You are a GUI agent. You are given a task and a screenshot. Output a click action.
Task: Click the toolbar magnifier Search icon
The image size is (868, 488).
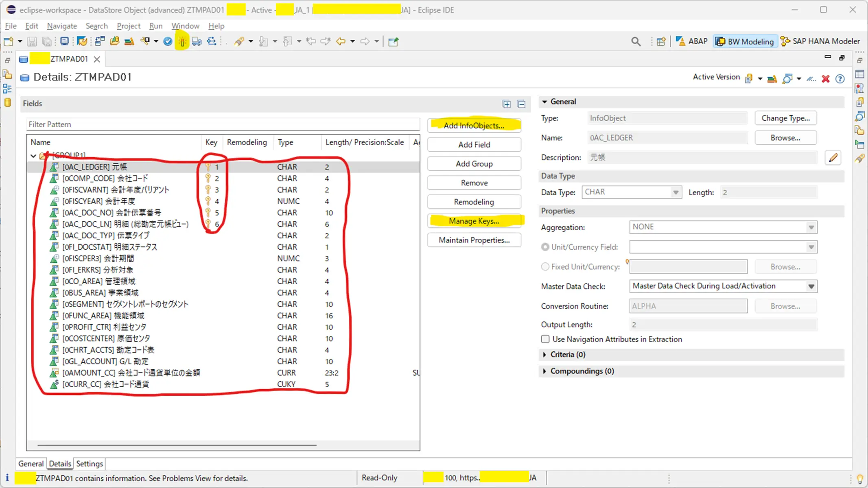coord(636,41)
